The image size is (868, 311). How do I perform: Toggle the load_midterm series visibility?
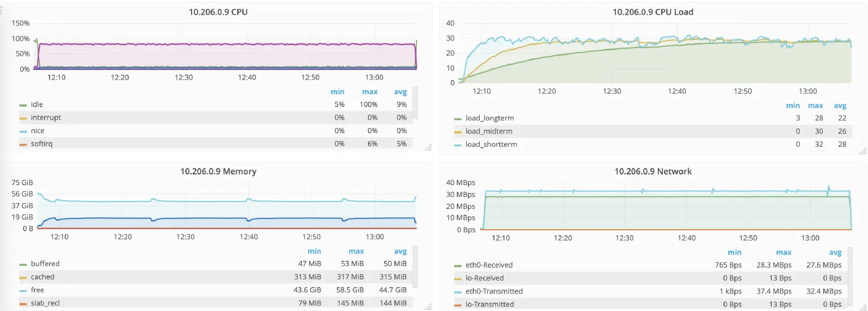[489, 132]
